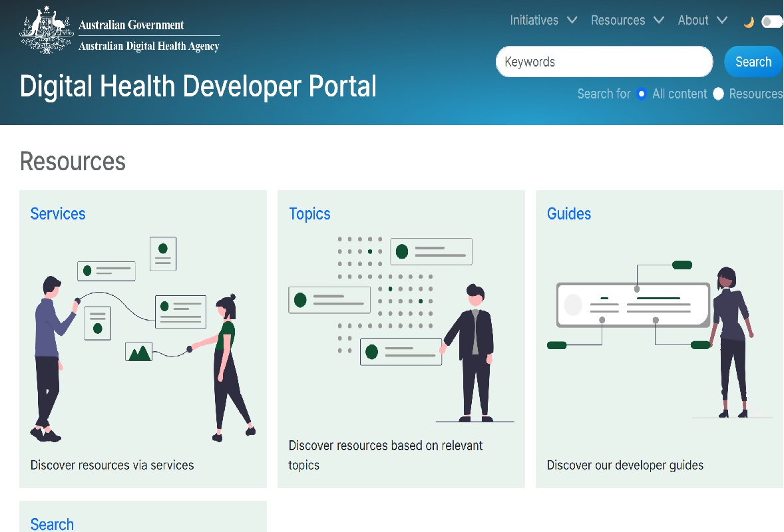
Task: Click the Australian Government crest logo
Action: [47, 30]
